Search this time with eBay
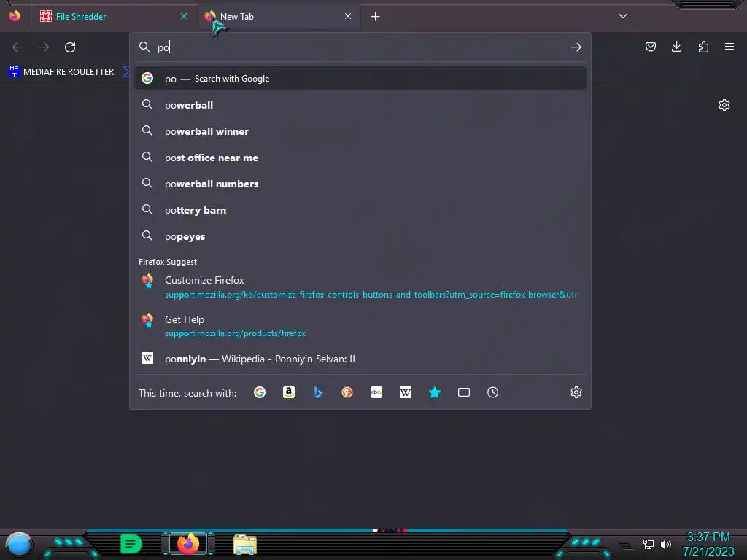The image size is (747, 560). click(376, 392)
